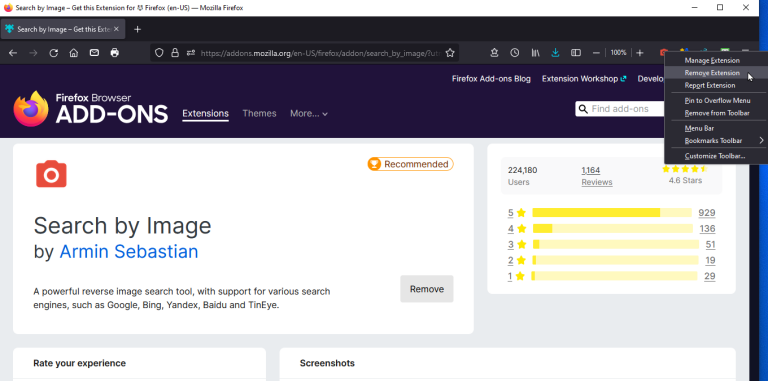Click the Recommended badge
Image resolution: width=768 pixels, height=381 pixels.
point(410,164)
